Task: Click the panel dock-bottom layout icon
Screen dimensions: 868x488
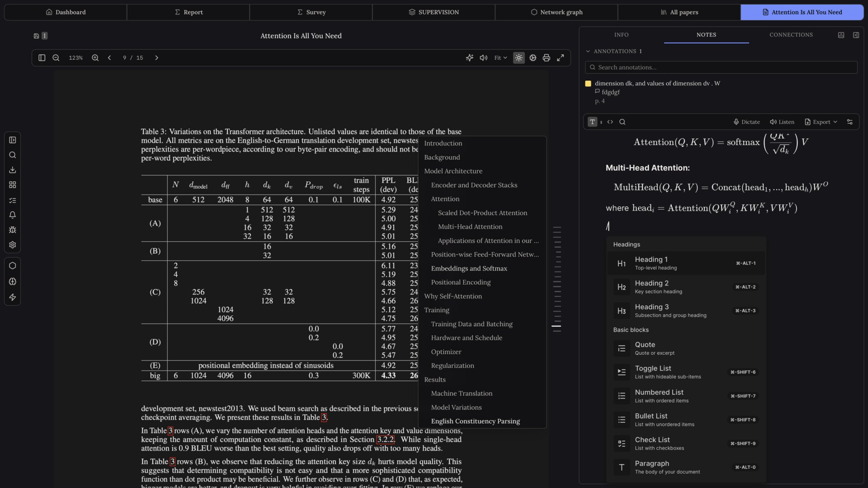Action: pyautogui.click(x=841, y=35)
